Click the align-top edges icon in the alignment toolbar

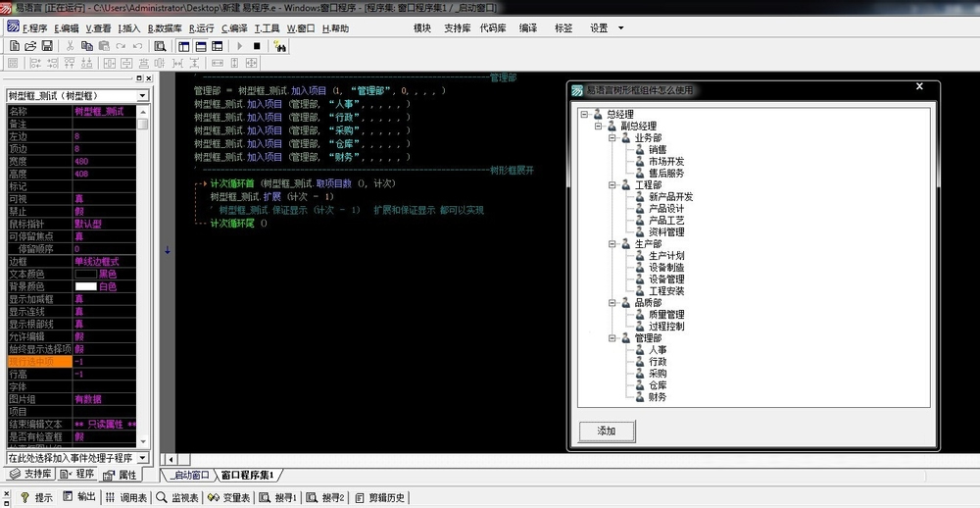point(70,63)
